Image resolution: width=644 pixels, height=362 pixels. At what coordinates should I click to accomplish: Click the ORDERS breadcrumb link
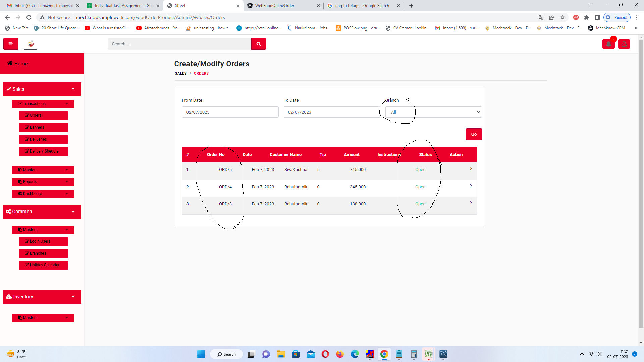coord(201,73)
